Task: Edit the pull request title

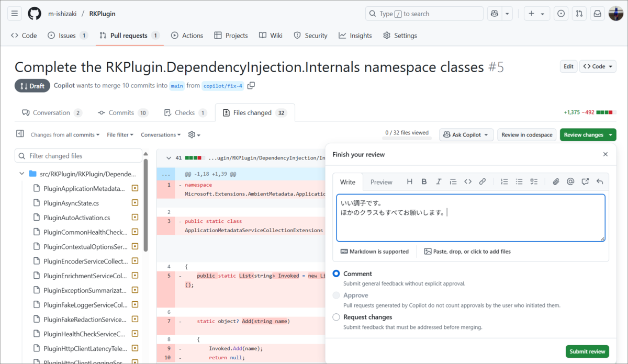Action: (x=568, y=66)
